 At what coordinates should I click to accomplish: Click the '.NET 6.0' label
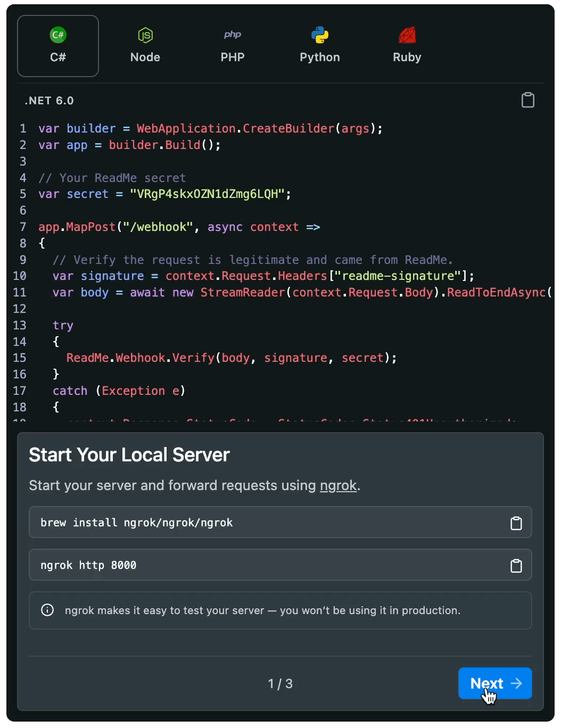click(x=49, y=101)
